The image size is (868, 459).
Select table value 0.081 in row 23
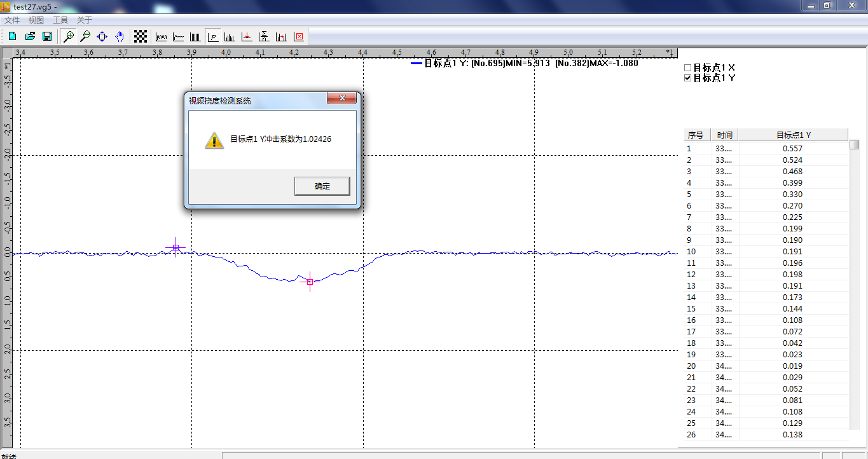pyautogui.click(x=792, y=401)
